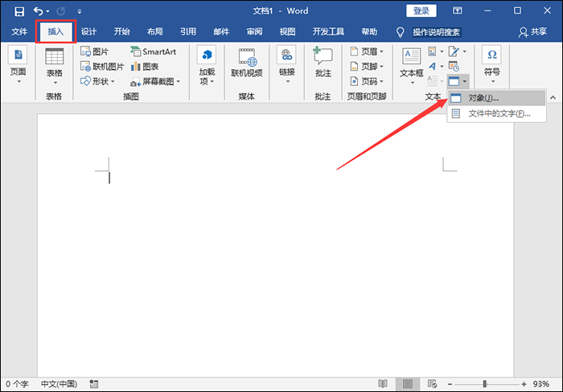Open the 加载项 add-ins button
Image resolution: width=563 pixels, height=392 pixels.
[x=207, y=66]
